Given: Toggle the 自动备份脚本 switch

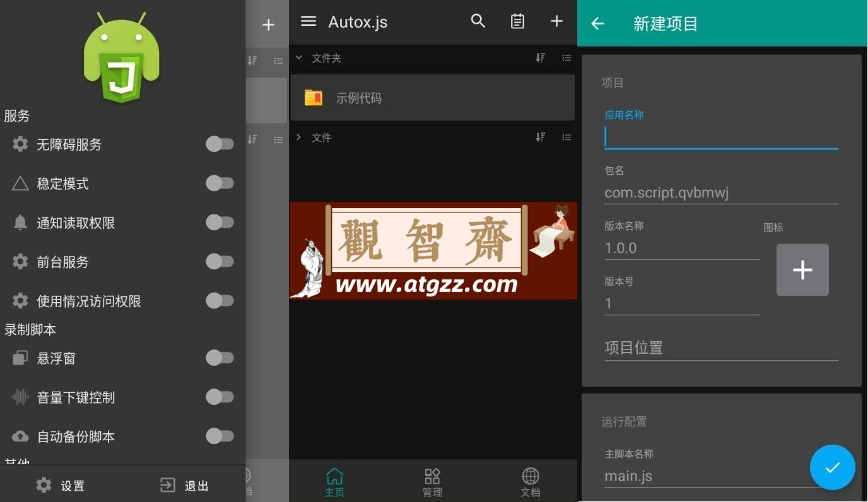Looking at the screenshot, I should coord(220,436).
